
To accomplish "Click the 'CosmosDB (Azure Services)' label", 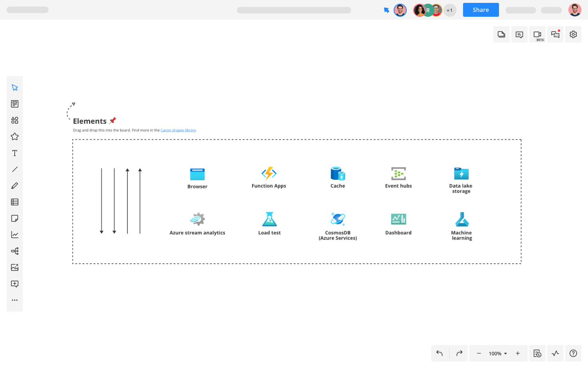I will (x=338, y=236).
